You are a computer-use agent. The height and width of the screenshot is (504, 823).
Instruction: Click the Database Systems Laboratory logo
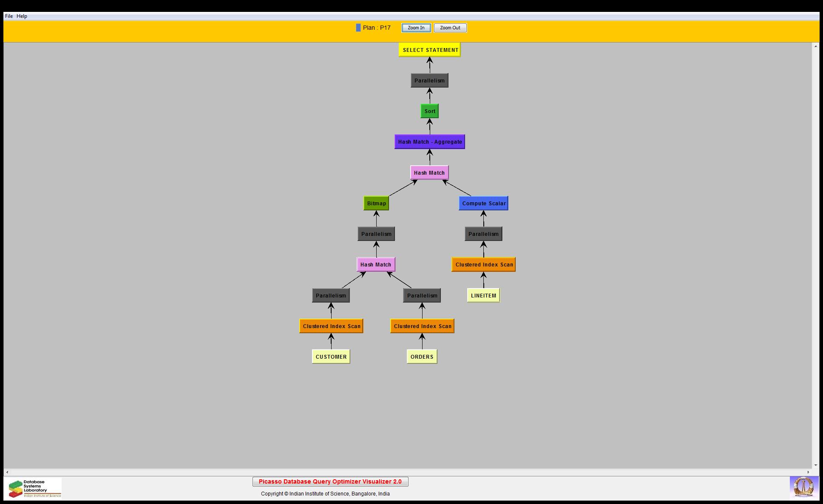[x=33, y=488]
